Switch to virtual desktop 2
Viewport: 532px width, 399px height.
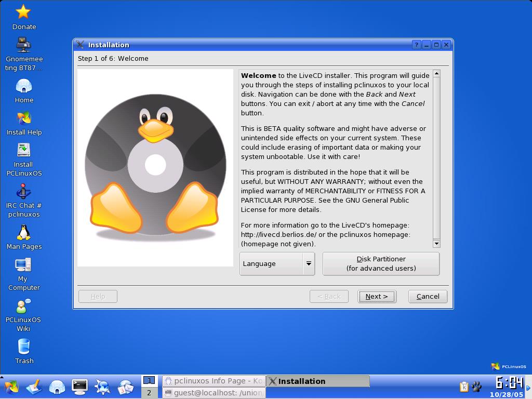[x=149, y=393]
